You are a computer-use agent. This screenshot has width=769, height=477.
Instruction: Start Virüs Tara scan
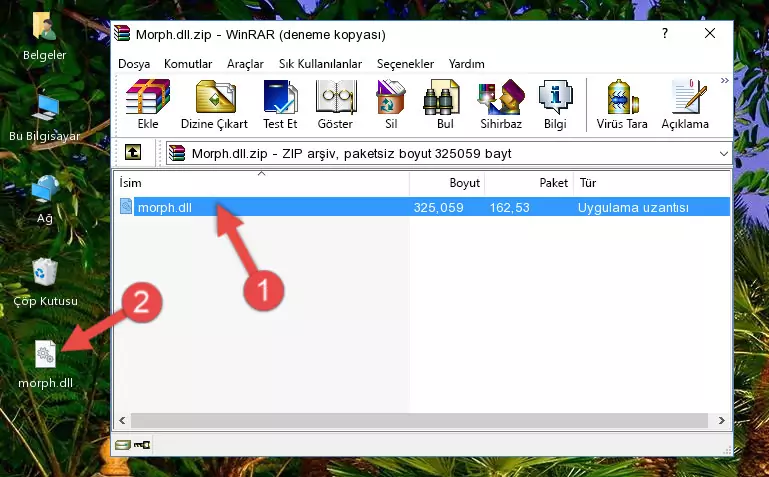tap(622, 104)
